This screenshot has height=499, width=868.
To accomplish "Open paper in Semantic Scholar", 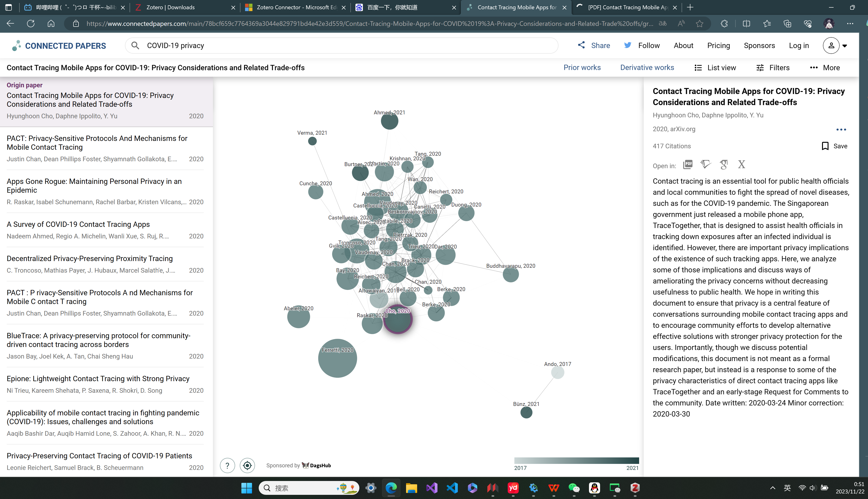I will [x=705, y=164].
